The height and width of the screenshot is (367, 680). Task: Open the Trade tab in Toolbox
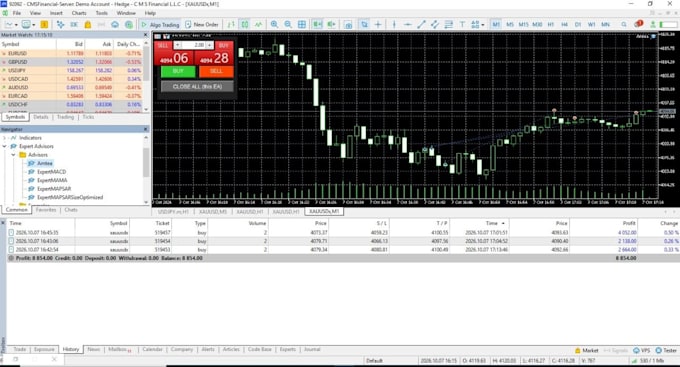(x=20, y=349)
